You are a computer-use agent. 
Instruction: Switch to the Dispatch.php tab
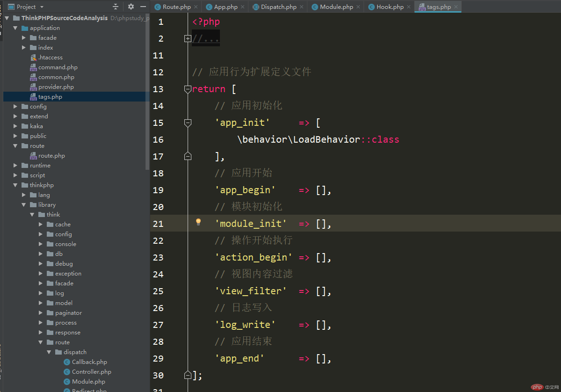278,7
